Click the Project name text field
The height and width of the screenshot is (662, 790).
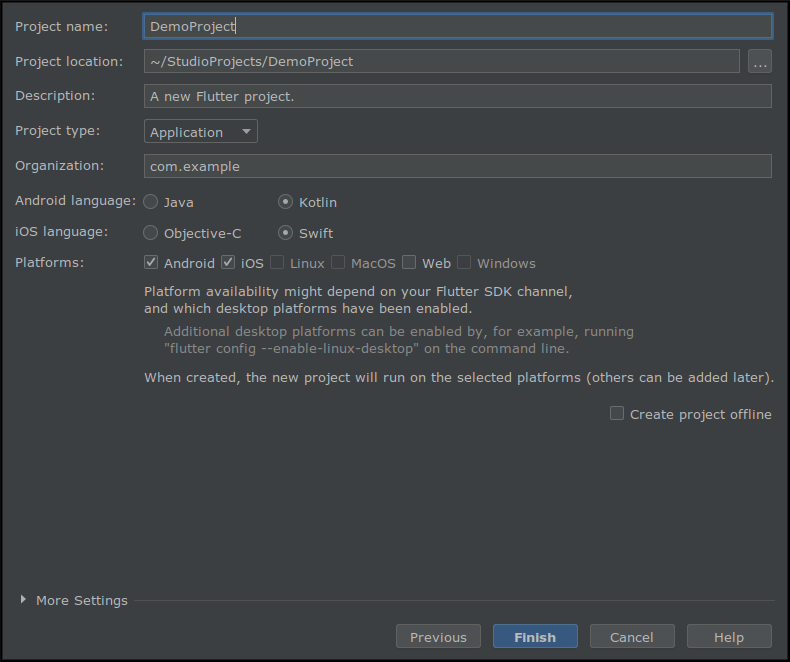457,27
